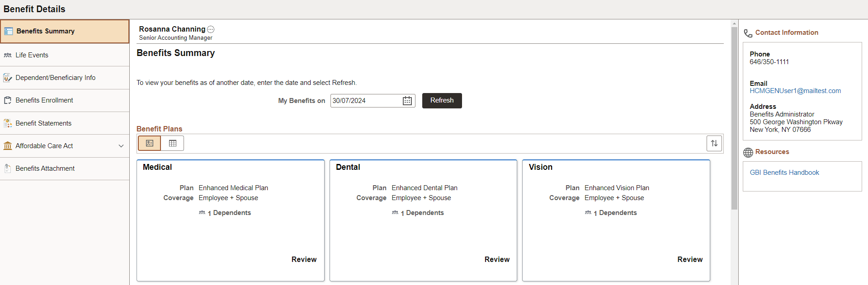Open the GBI Benefits Handbook link
Screen dimensions: 868x285
pos(784,173)
